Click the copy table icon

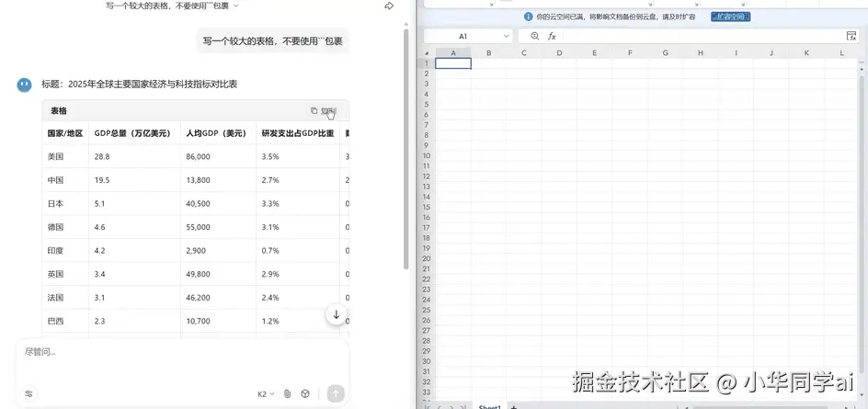[x=314, y=110]
